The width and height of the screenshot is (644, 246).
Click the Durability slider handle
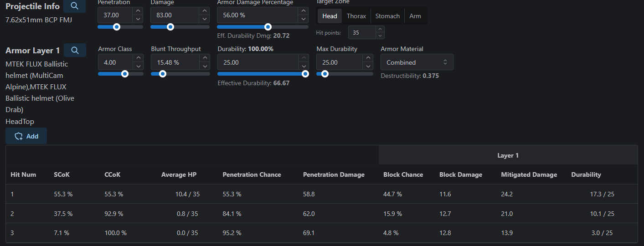(x=305, y=74)
